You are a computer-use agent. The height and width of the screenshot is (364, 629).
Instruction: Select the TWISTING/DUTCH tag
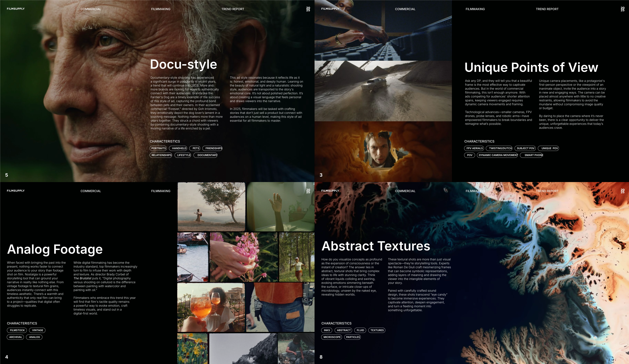click(x=499, y=148)
